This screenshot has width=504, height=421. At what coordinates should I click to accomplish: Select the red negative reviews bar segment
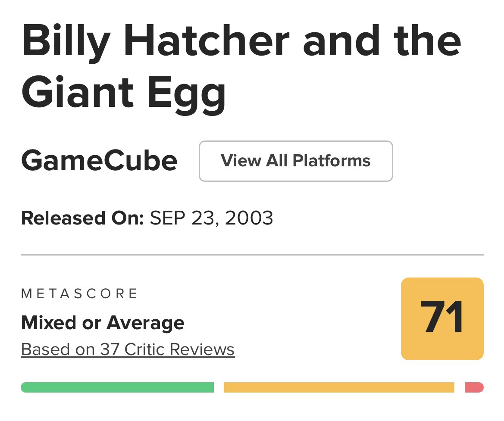[474, 387]
